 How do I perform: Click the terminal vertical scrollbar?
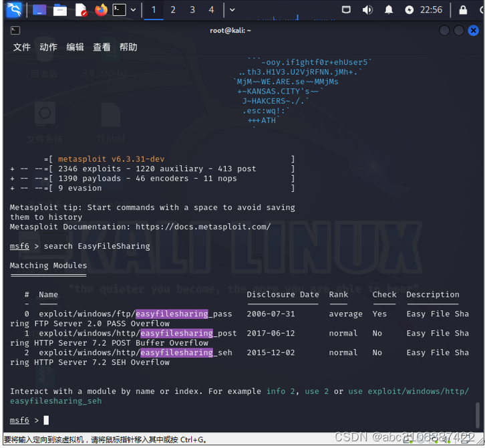click(478, 415)
